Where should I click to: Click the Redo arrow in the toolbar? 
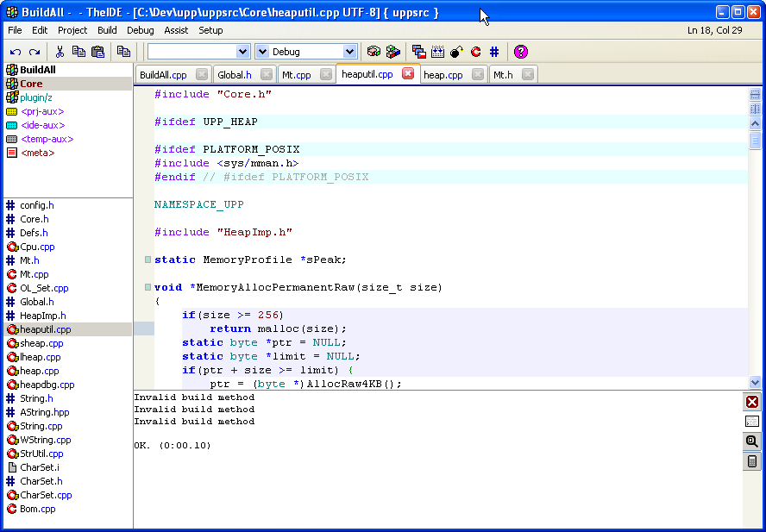tap(35, 52)
